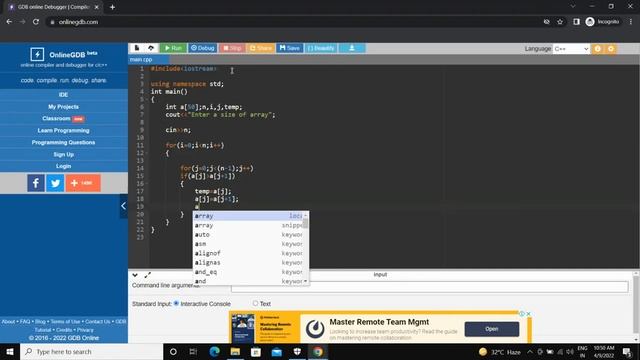Image resolution: width=640 pixels, height=360 pixels.
Task: Select 'asm' keyword suggestion
Action: pos(248,244)
